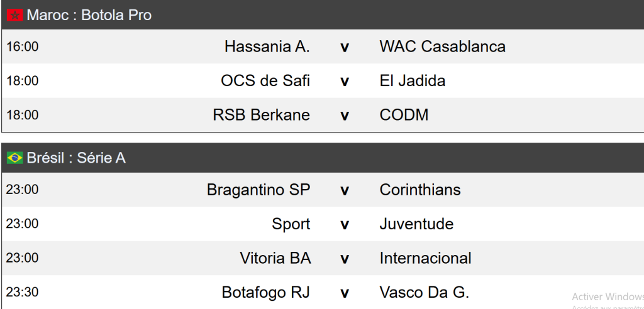This screenshot has width=644, height=309.
Task: Select Vitoria BA team name
Action: coord(275,258)
